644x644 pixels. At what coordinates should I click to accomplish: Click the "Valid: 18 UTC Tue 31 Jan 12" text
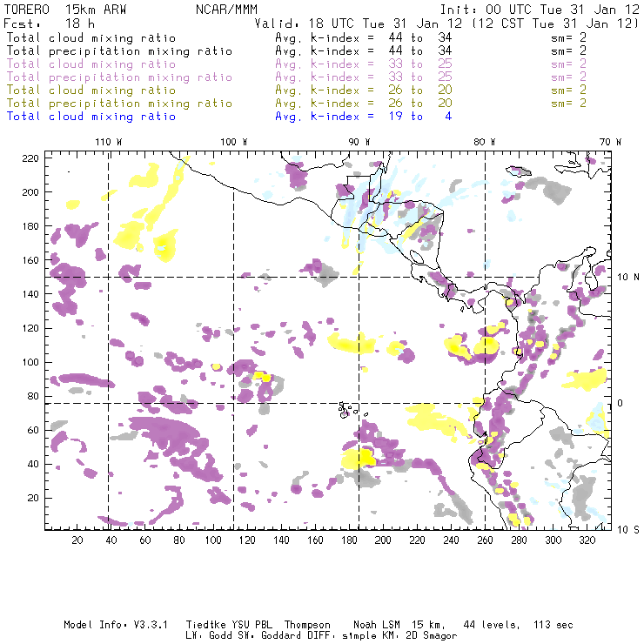tap(359, 23)
